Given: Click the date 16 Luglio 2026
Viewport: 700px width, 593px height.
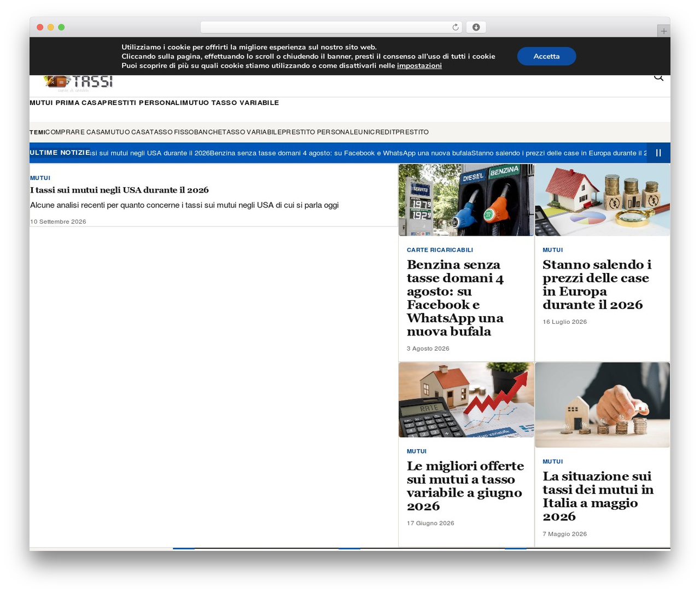Looking at the screenshot, I should tap(564, 322).
